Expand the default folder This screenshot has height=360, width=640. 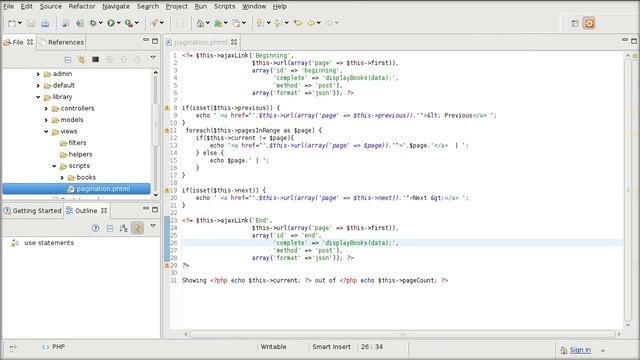pos(38,85)
